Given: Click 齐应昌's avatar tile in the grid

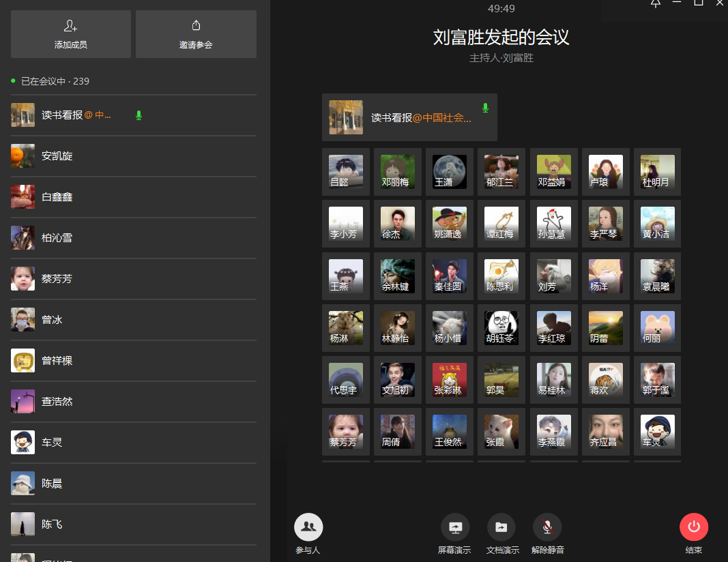Looking at the screenshot, I should tap(605, 432).
